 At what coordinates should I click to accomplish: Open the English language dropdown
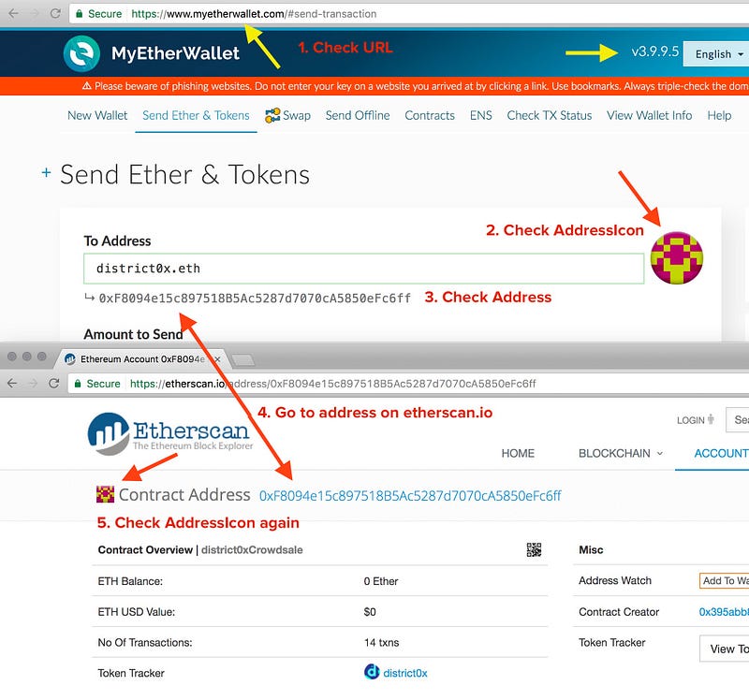pos(718,54)
